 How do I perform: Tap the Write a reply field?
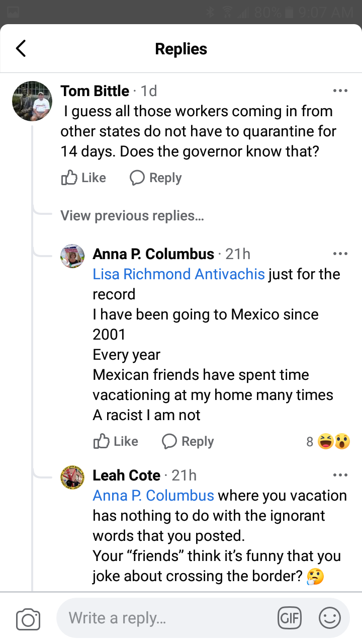point(166,618)
